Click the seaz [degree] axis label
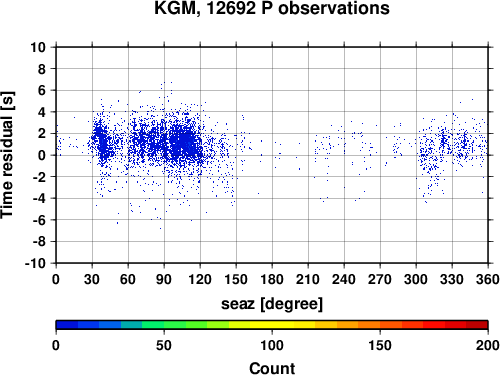This screenshot has width=500, height=375. (272, 304)
